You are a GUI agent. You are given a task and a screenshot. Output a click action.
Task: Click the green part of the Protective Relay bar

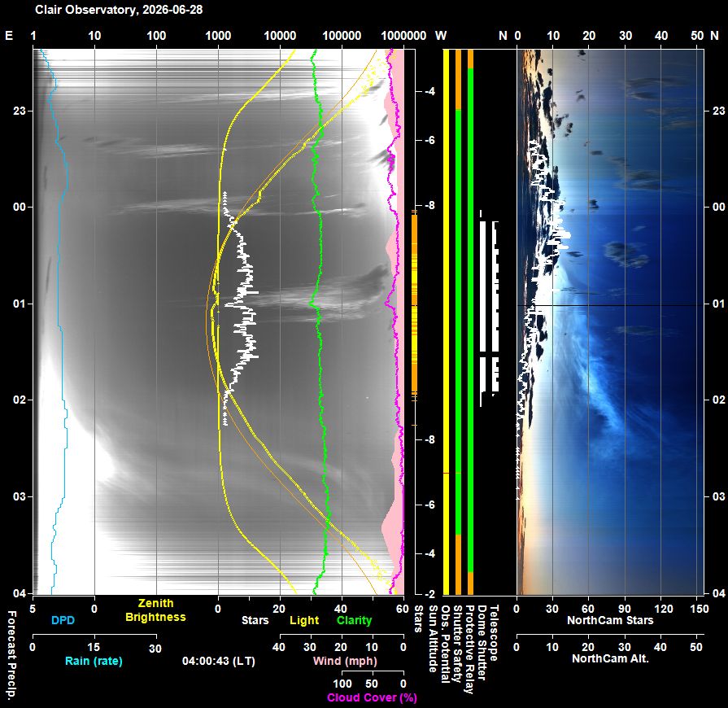click(x=470, y=320)
